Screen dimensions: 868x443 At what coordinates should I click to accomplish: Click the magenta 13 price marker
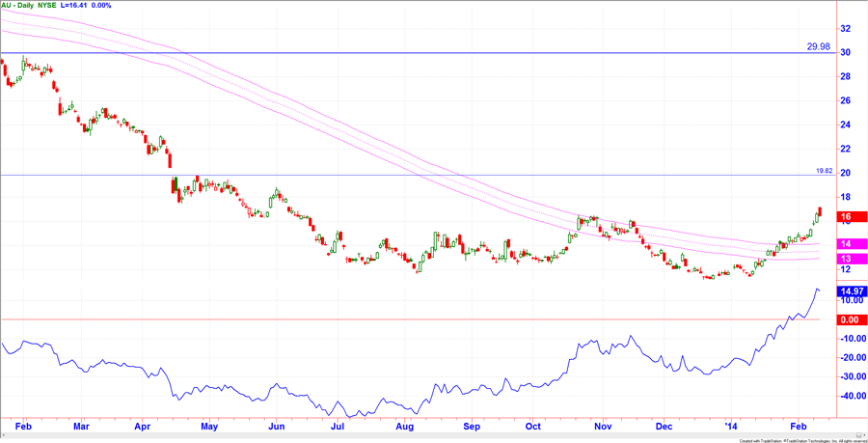click(844, 259)
